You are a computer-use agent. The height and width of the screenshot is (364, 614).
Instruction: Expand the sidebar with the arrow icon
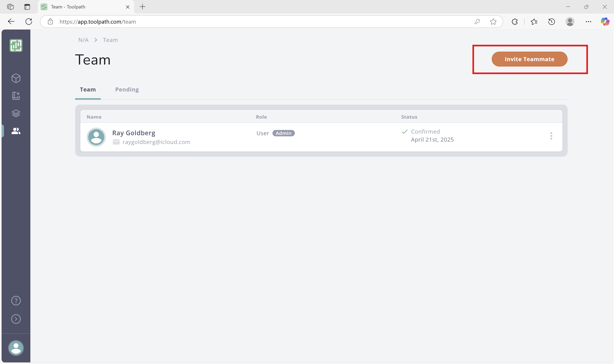click(16, 319)
